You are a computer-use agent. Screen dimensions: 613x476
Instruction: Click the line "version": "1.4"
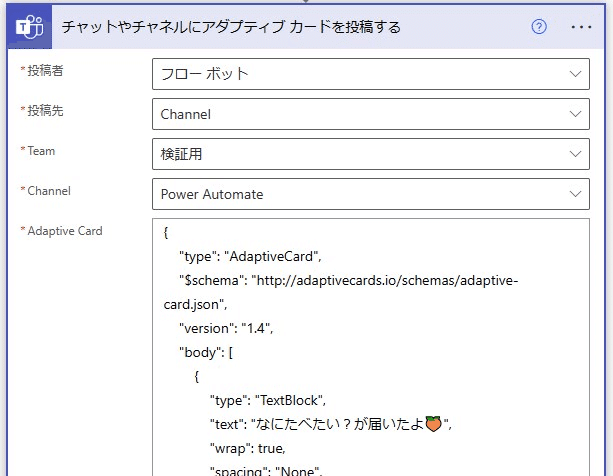226,329
